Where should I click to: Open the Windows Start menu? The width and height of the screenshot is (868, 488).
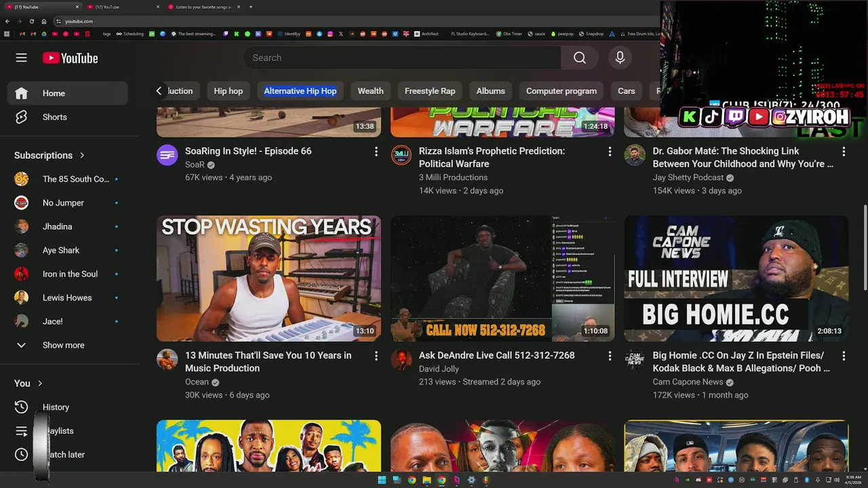(382, 480)
